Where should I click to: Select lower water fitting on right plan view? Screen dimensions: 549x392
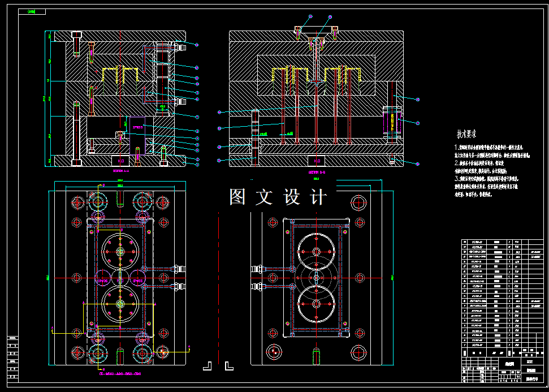(257, 287)
